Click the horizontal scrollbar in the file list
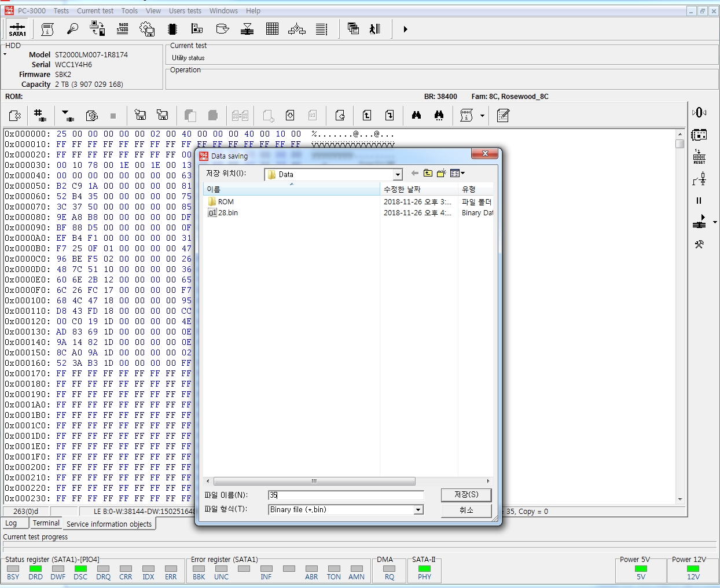Screen dimensions: 720x588 pyautogui.click(x=314, y=481)
